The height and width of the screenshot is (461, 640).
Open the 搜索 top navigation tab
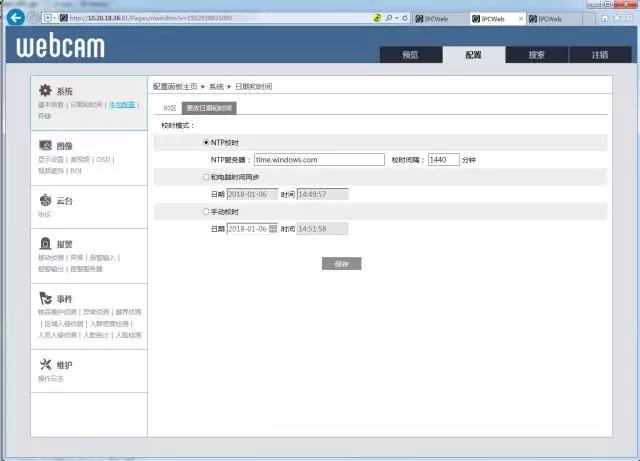coord(536,55)
